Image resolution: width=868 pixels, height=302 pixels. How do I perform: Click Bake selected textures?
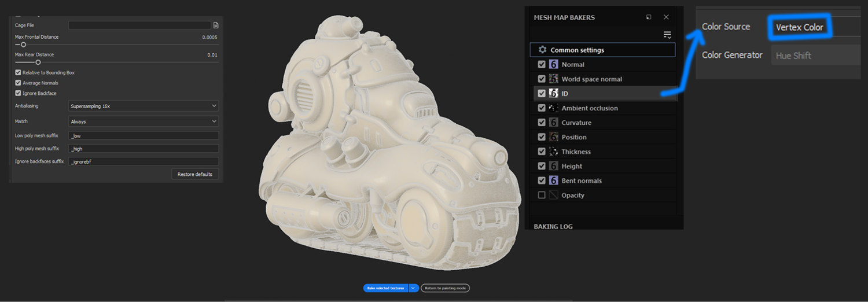[x=385, y=288]
